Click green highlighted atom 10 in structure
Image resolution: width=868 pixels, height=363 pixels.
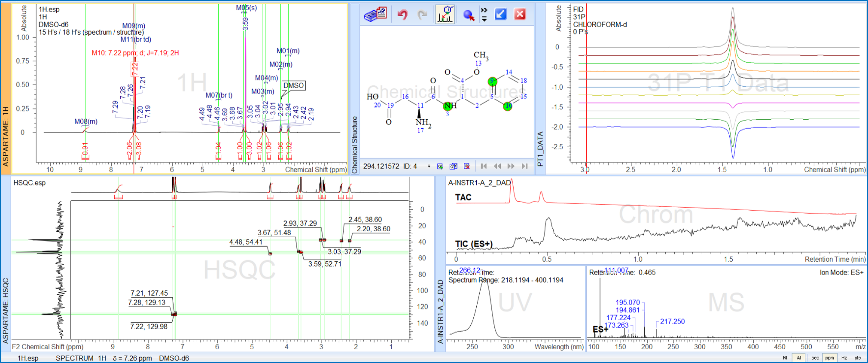tap(508, 106)
